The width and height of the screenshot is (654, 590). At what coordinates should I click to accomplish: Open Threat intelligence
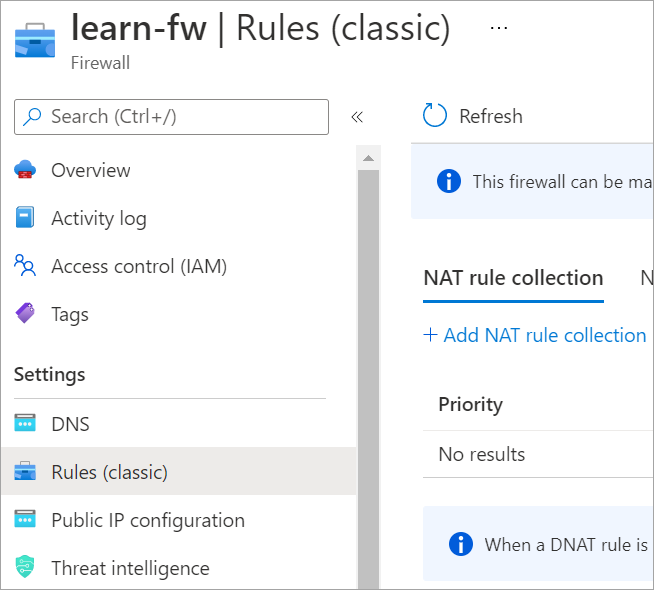131,569
